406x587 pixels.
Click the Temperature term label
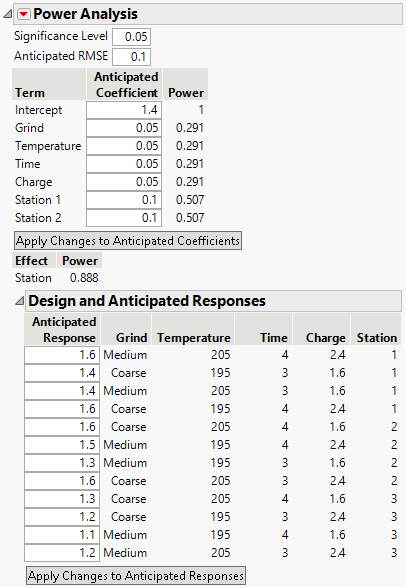click(48, 146)
